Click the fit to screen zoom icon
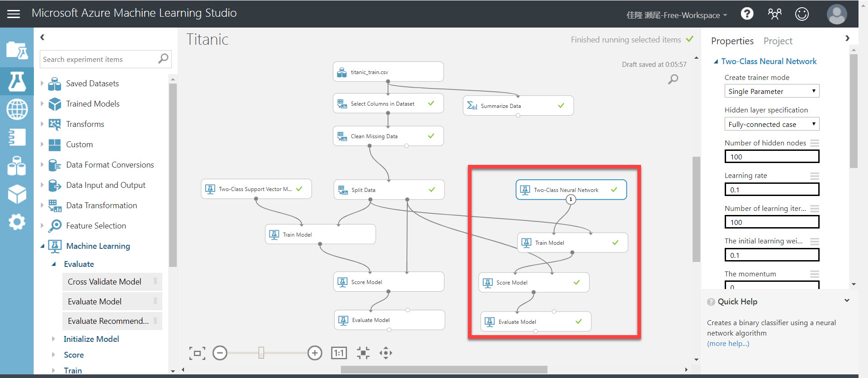868x378 pixels. [197, 353]
